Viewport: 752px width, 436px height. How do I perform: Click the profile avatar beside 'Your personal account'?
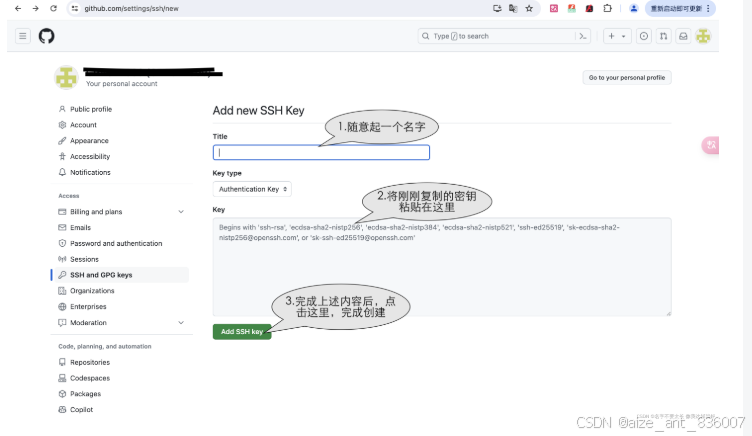(x=66, y=77)
